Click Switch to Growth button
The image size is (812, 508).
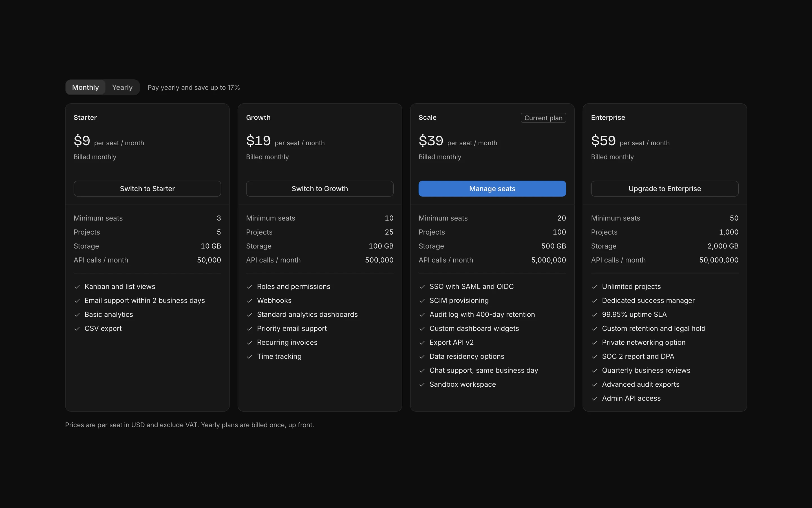[x=320, y=189]
